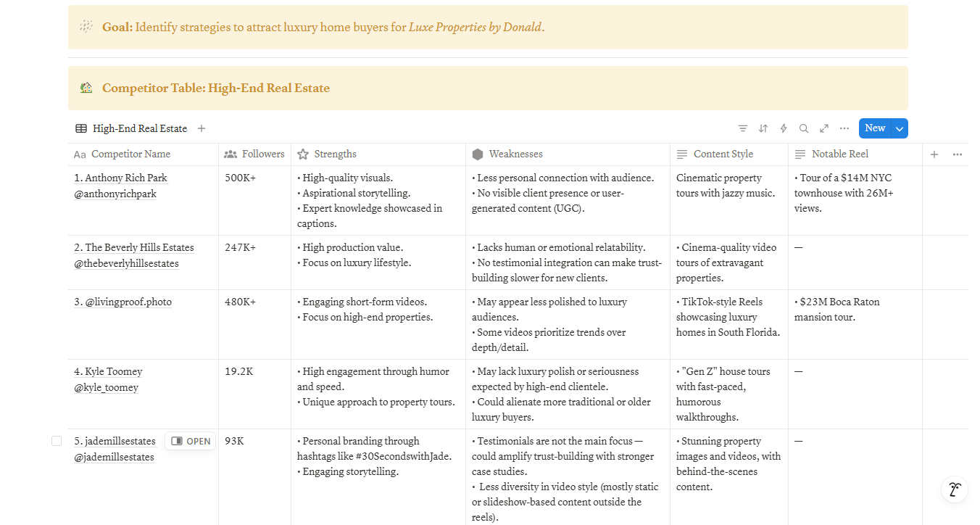The image size is (980, 525).
Task: Click the 500K+ followers cell
Action: 254,200
